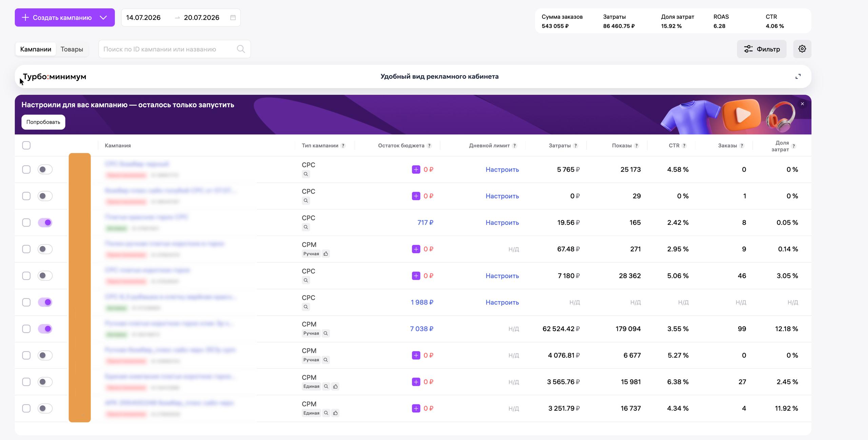This screenshot has height=440, width=868.
Task: Check the select-all checkbox in table header
Action: click(x=26, y=145)
